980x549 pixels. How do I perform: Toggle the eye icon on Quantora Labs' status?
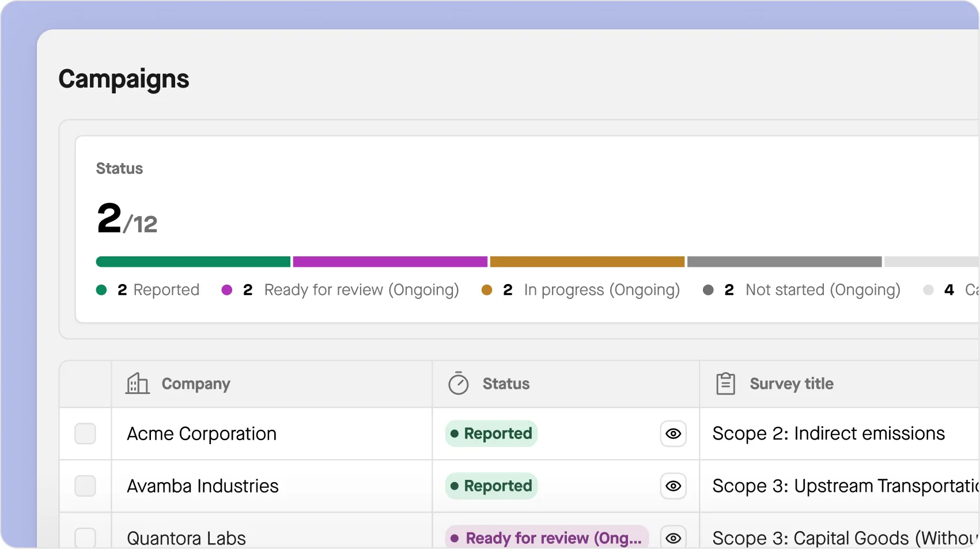click(673, 537)
